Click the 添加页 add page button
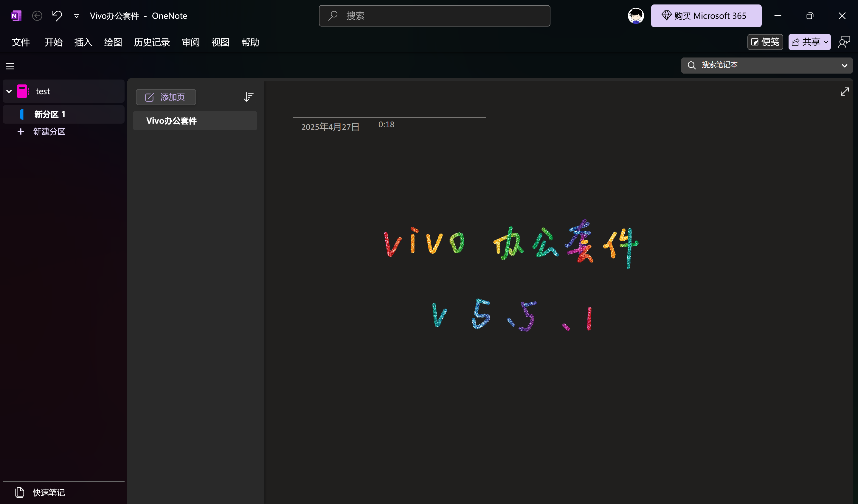 (x=165, y=97)
